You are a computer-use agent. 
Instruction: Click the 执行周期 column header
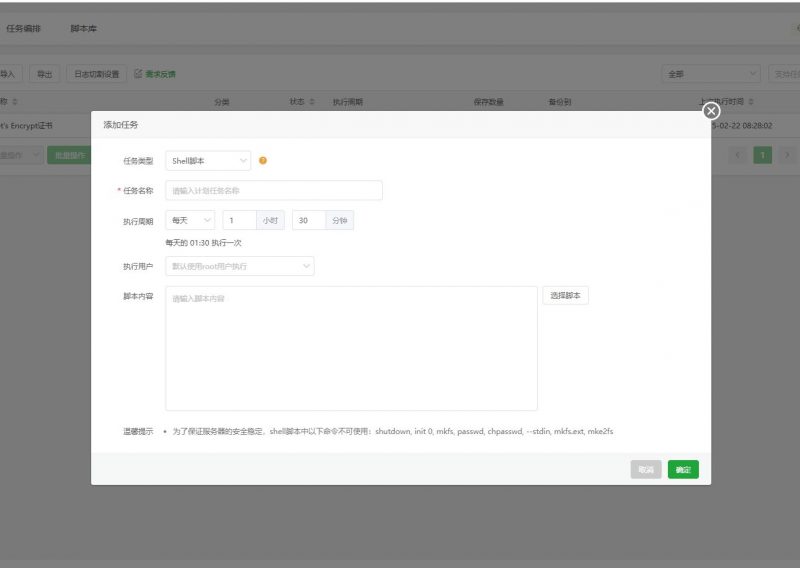click(347, 102)
